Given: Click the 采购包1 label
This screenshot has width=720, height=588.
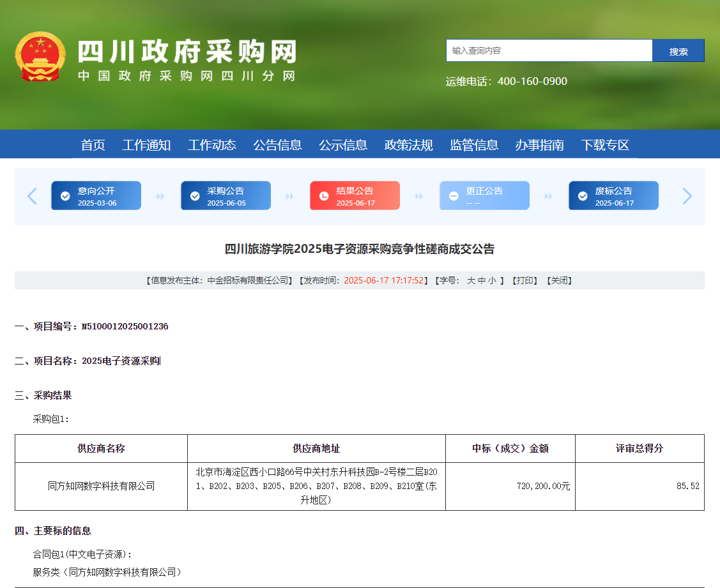Looking at the screenshot, I should pyautogui.click(x=50, y=419).
